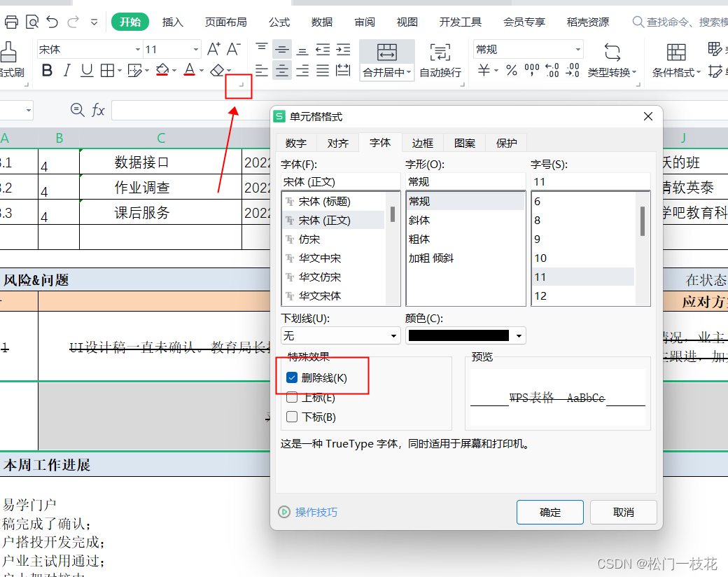Viewport: 728px width, 577px height.
Task: Center text horizontally
Action: [282, 71]
